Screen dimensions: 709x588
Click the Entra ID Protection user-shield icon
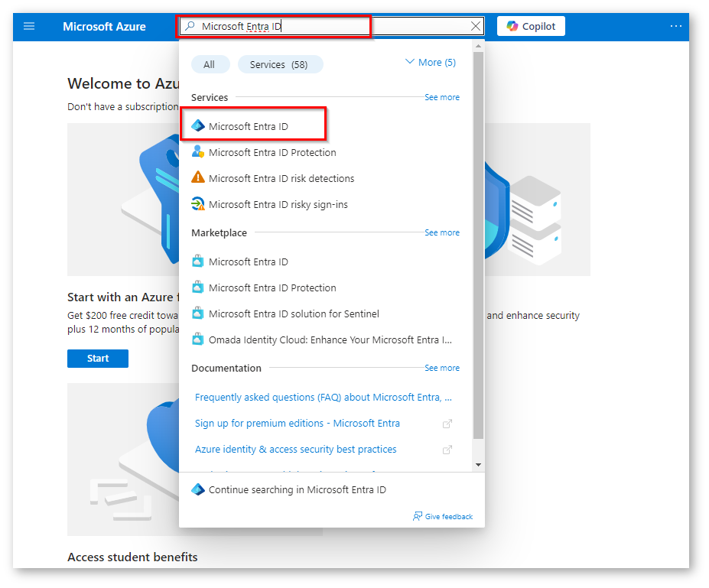[x=198, y=151]
